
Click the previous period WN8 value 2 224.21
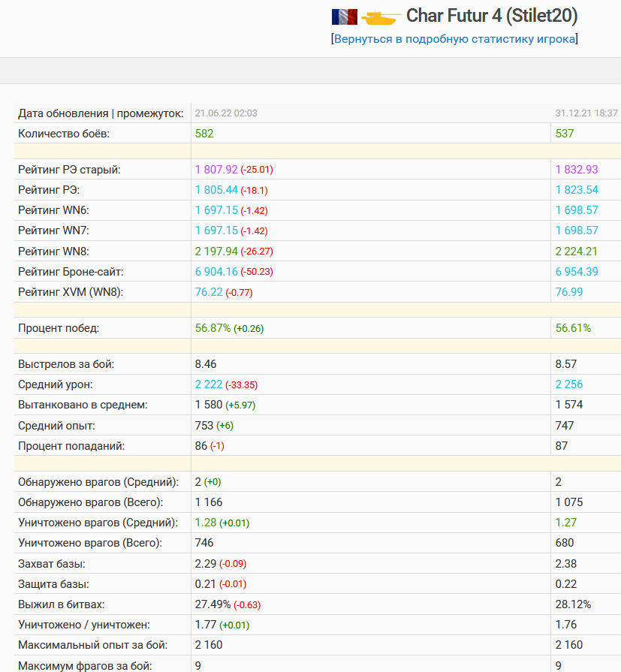(x=577, y=251)
